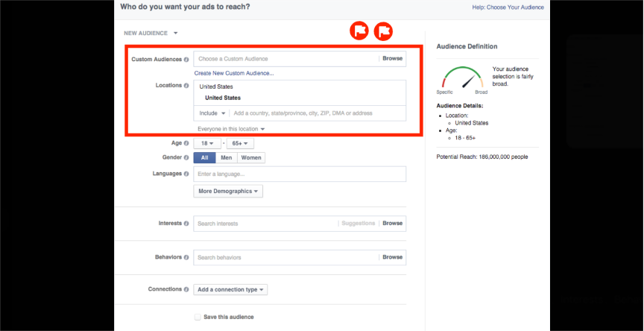Click the Create New Custom Audience link
The height and width of the screenshot is (331, 644).
coord(234,73)
